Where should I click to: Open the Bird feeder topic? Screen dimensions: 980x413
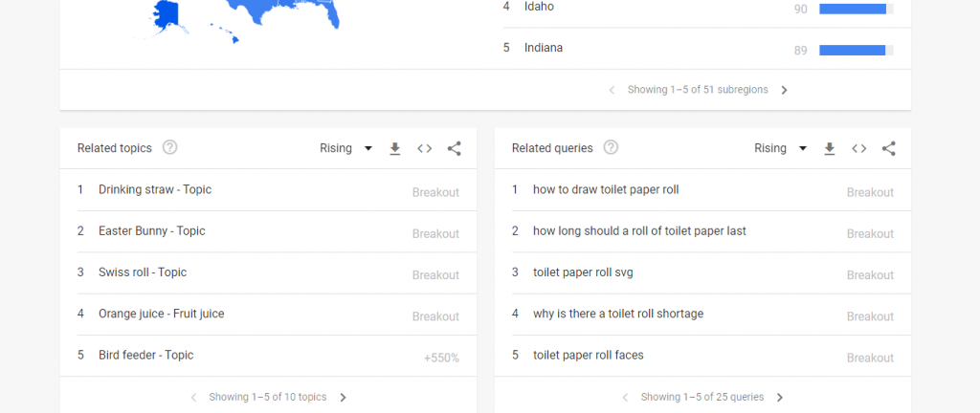click(146, 355)
